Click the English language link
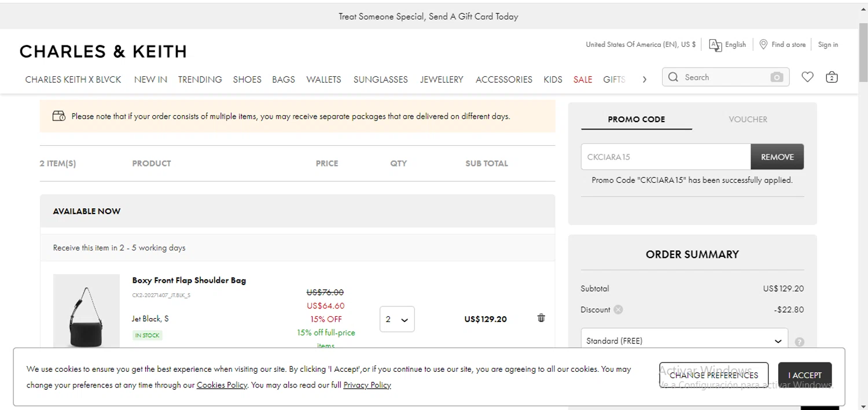The height and width of the screenshot is (410, 868). click(735, 45)
